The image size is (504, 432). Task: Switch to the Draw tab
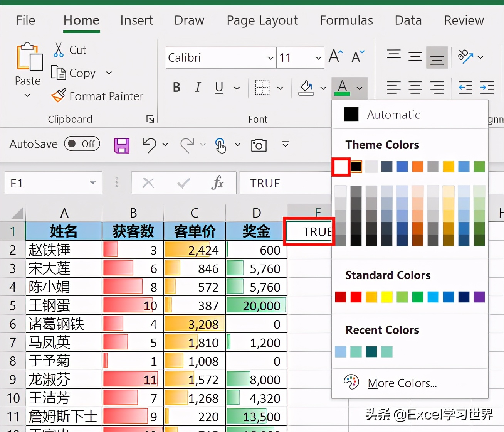[x=189, y=20]
